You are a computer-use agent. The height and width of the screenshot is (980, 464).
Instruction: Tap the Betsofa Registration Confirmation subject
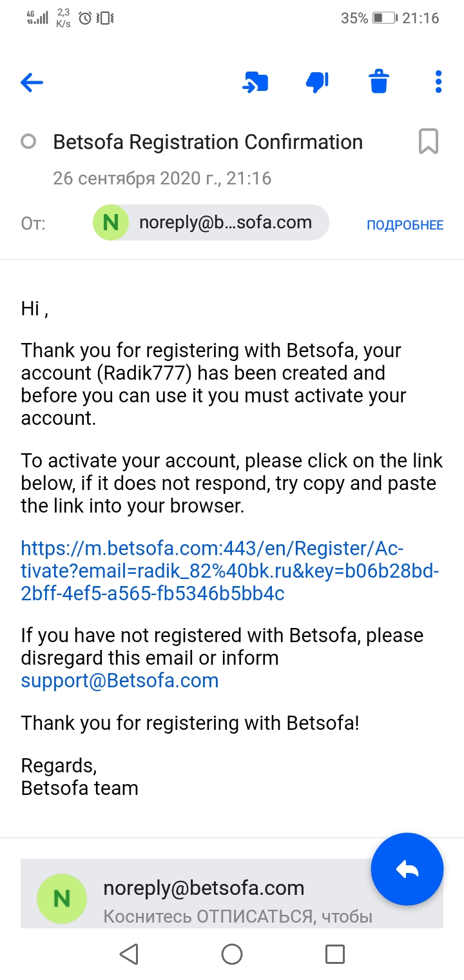tap(208, 142)
